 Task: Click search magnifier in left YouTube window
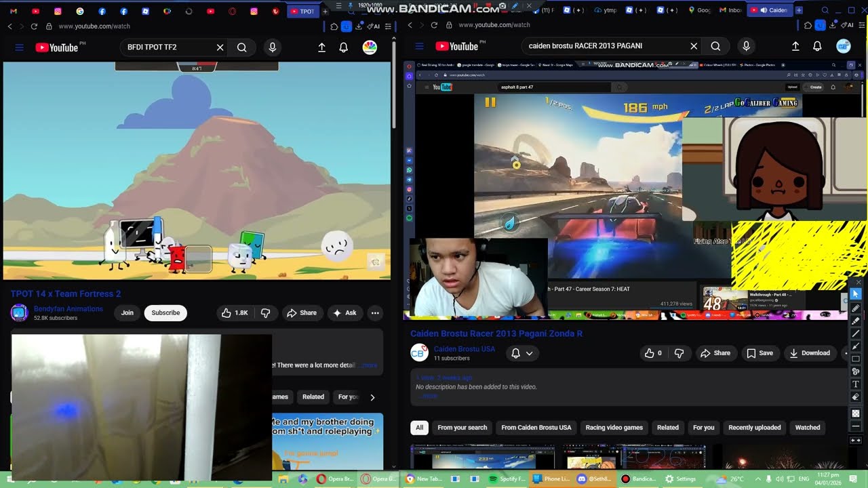[x=241, y=47]
